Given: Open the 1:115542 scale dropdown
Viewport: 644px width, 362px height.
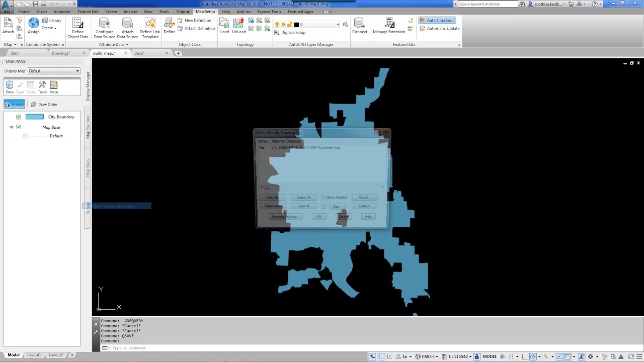Looking at the screenshot, I should click(x=457, y=356).
